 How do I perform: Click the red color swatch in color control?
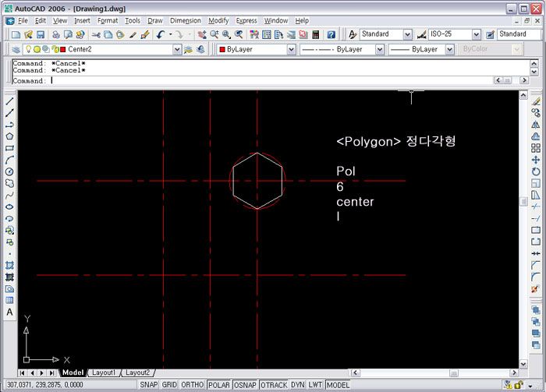222,50
